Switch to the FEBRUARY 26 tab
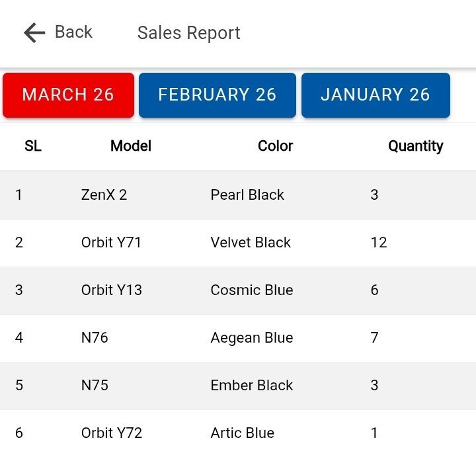476x467 pixels. 217,95
